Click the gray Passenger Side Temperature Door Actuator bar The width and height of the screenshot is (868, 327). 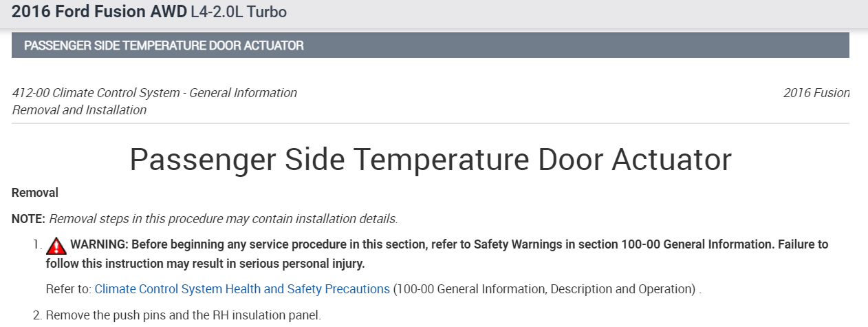tap(430, 45)
